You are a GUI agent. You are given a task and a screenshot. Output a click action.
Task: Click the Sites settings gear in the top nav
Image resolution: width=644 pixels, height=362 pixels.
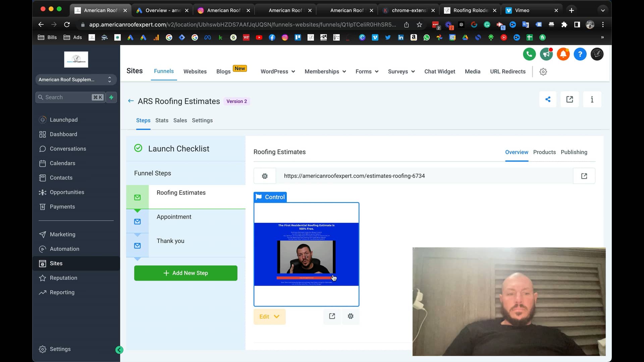tap(543, 71)
